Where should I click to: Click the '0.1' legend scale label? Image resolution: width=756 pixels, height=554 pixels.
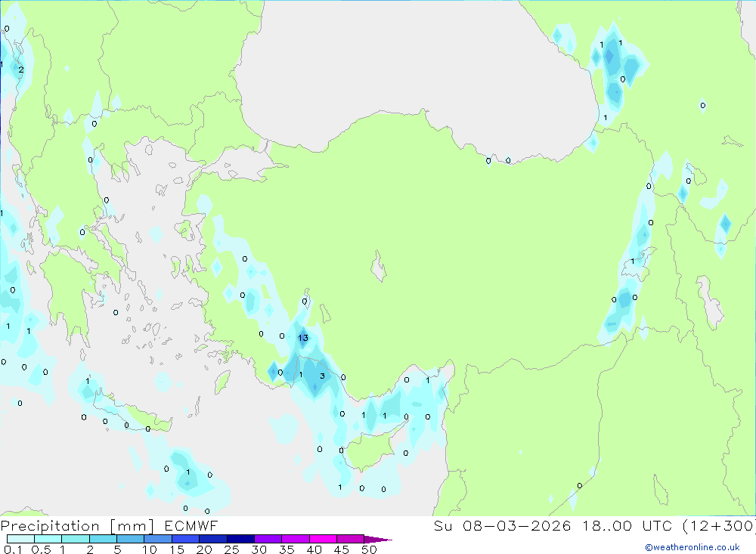point(13,549)
